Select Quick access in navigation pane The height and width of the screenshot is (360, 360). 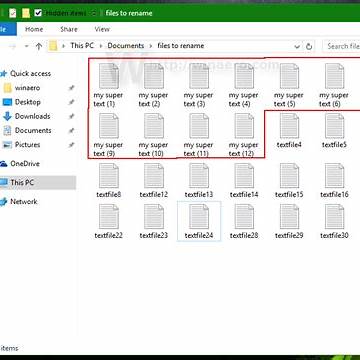30,73
